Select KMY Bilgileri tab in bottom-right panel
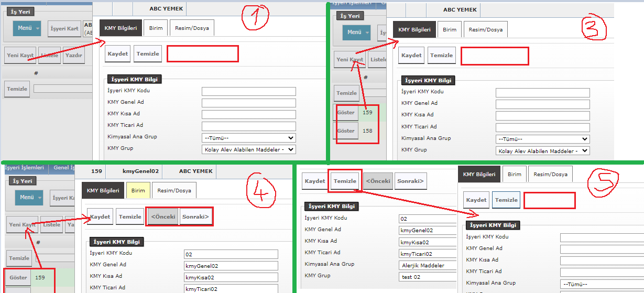 click(479, 175)
